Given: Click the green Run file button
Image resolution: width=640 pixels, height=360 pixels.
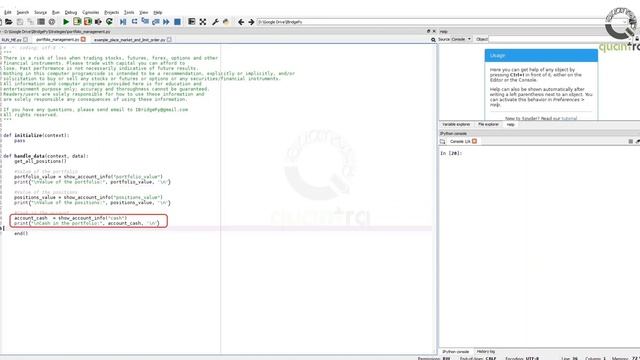Looking at the screenshot, I should coord(66,22).
